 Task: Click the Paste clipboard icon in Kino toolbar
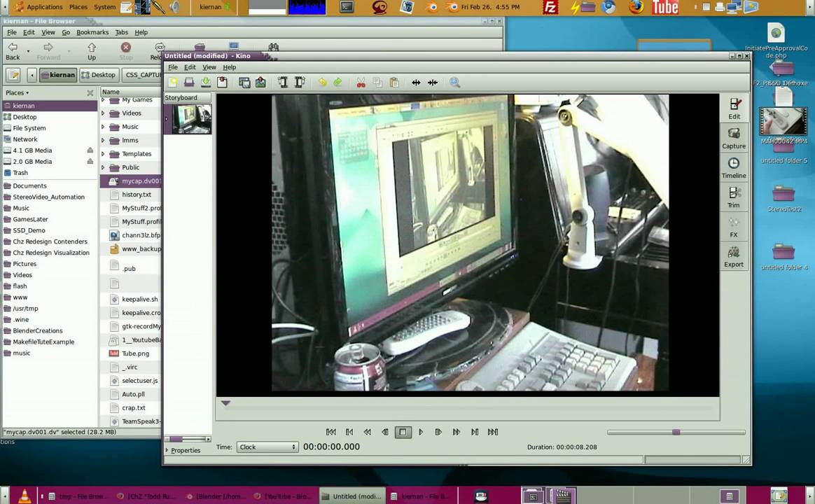(394, 82)
